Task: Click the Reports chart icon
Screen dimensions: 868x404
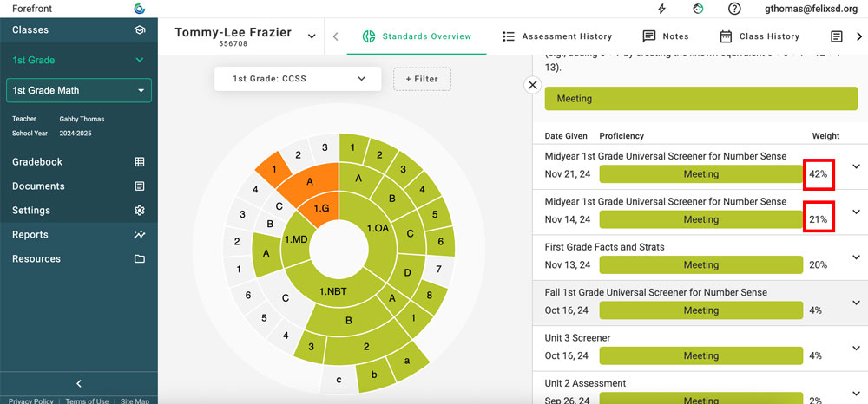Action: point(140,235)
